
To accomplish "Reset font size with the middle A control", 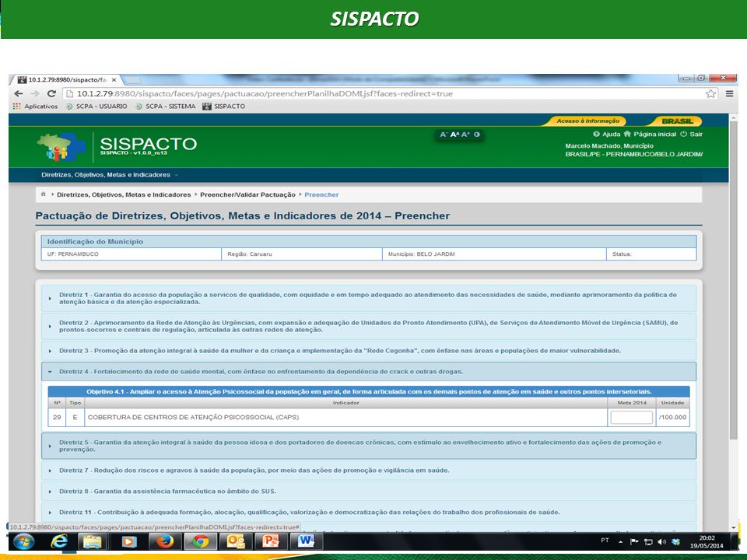I will click(454, 135).
